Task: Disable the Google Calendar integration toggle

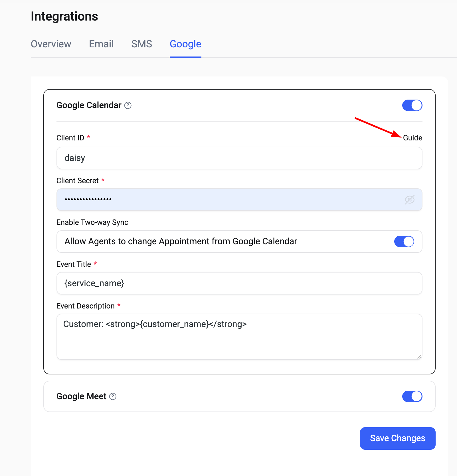Action: coord(412,105)
